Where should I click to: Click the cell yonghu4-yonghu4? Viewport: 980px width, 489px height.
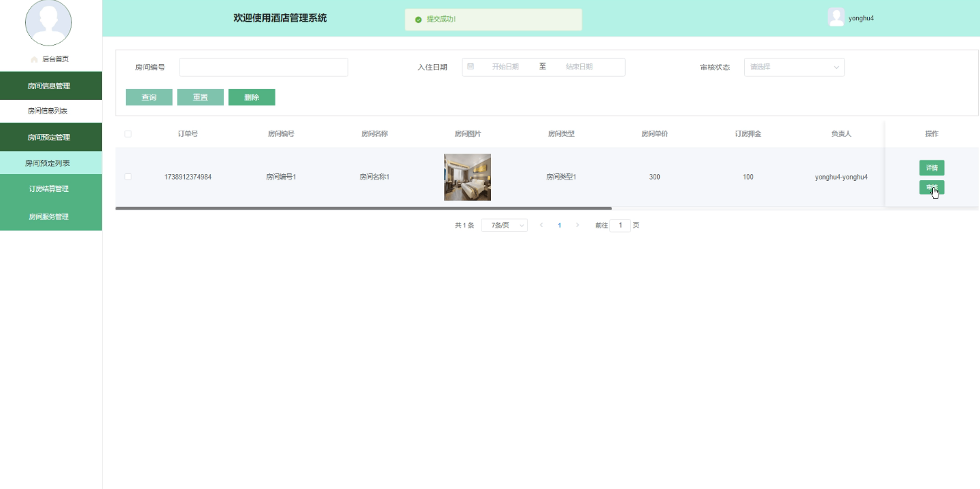coord(841,177)
